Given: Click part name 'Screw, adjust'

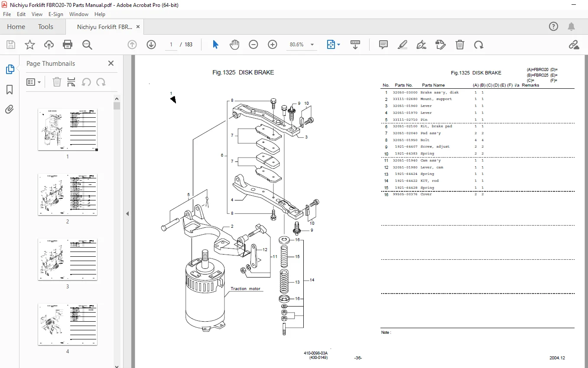Looking at the screenshot, I should click(435, 147).
